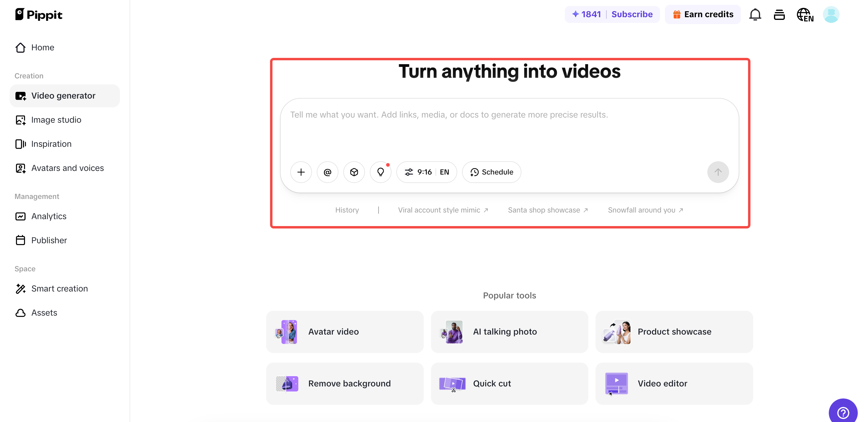
Task: Click the lightbulb ideas icon in the prompt bar
Action: pos(380,172)
